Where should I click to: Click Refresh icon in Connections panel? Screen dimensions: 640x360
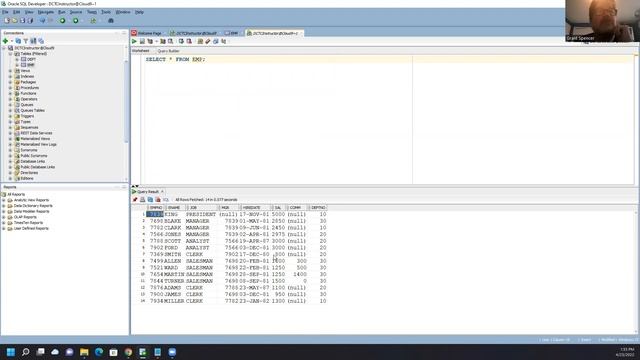[x=18, y=41]
